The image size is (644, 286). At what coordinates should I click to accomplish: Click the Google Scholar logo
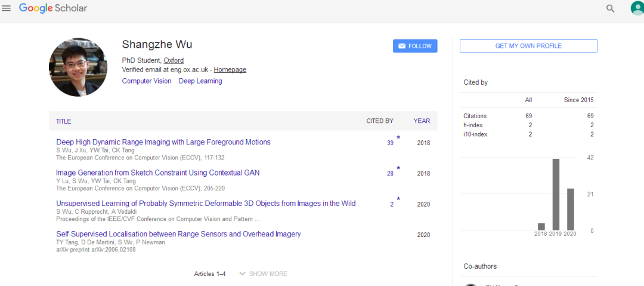click(x=53, y=8)
